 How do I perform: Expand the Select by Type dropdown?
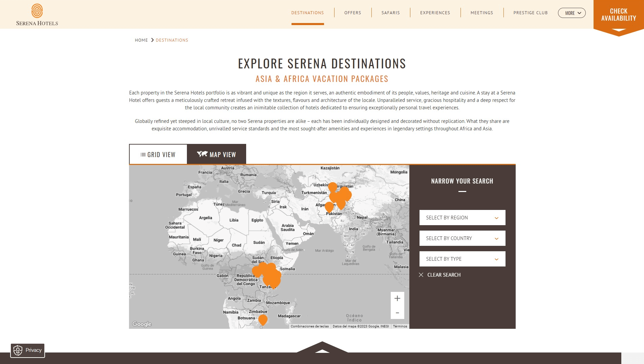click(x=462, y=259)
